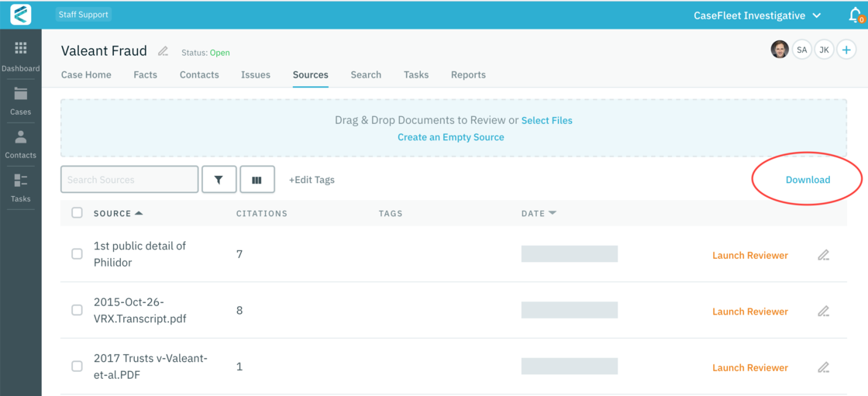The height and width of the screenshot is (396, 868).
Task: Tick the 2017 Trusts v-Valeant-et-al.PDF checkbox
Action: coord(77,367)
